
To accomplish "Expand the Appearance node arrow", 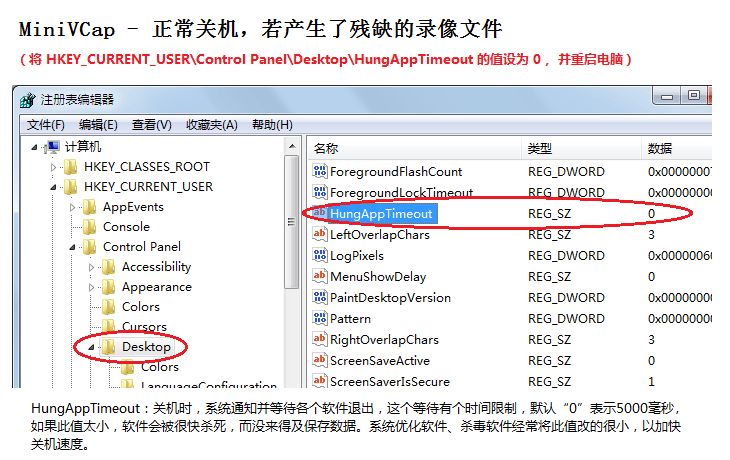I will pyautogui.click(x=91, y=287).
